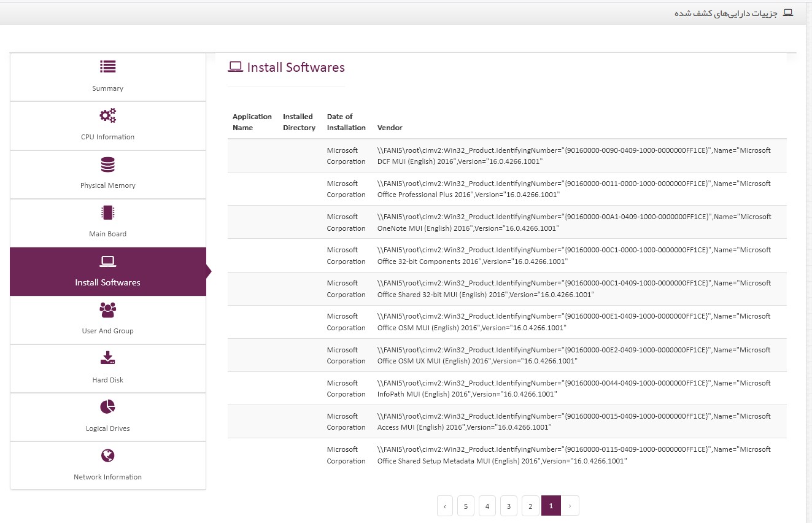This screenshot has height=523, width=812.
Task: Switch to Main Board tab label
Action: coord(108,234)
